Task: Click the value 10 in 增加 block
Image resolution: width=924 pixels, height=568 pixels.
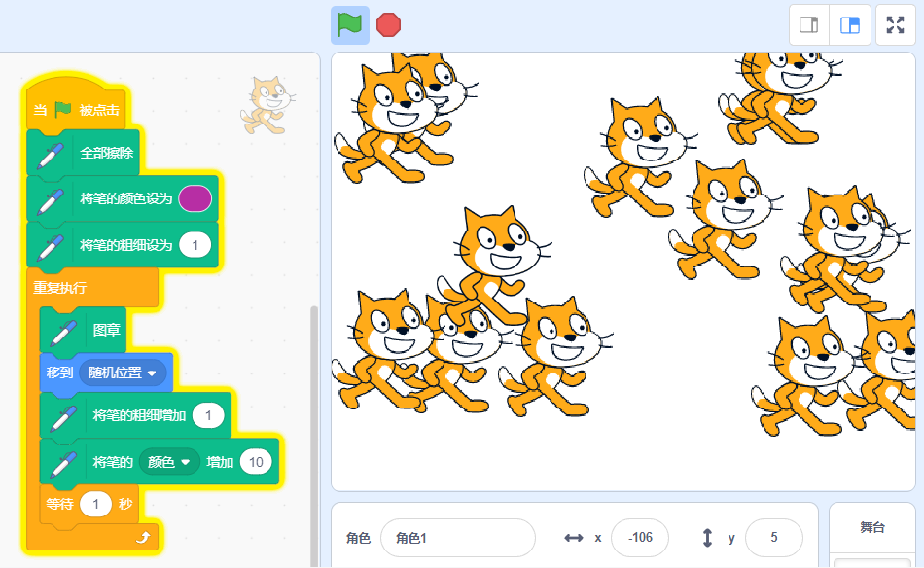Action: (256, 462)
